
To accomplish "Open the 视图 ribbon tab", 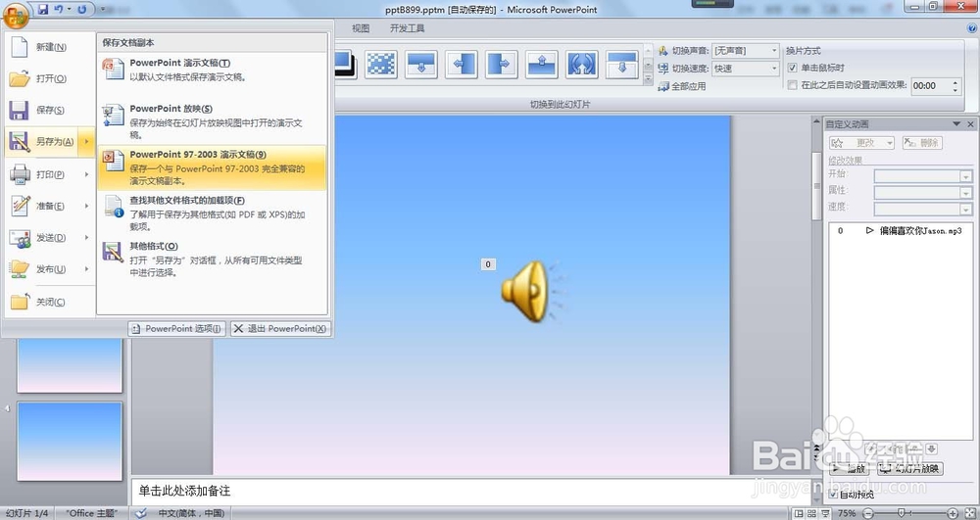I will (361, 28).
